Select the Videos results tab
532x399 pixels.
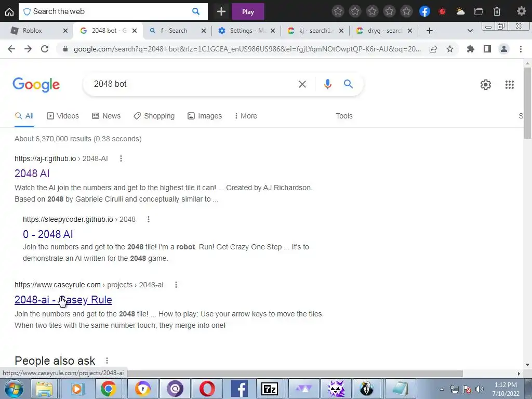click(63, 116)
